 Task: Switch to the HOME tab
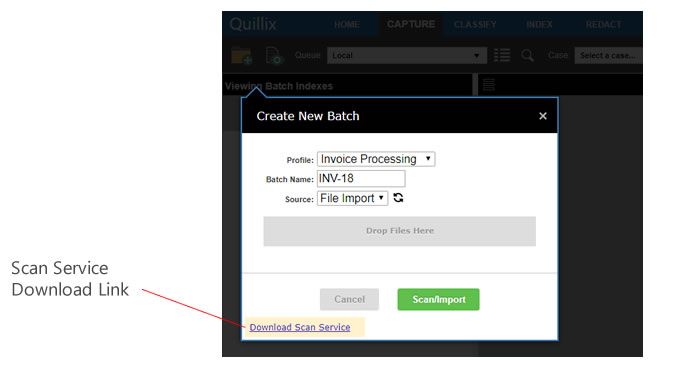[347, 24]
